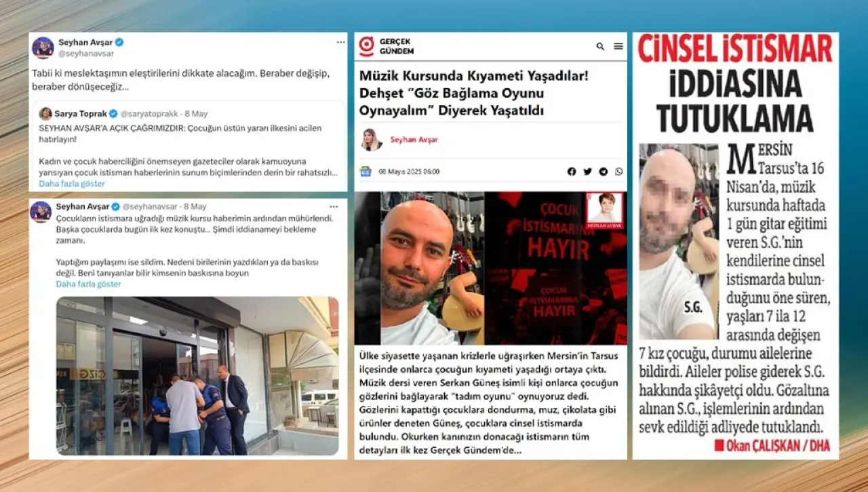Expand the quoted tweet with 'Daha fazla göster'
The width and height of the screenshot is (868, 492).
[x=72, y=183]
